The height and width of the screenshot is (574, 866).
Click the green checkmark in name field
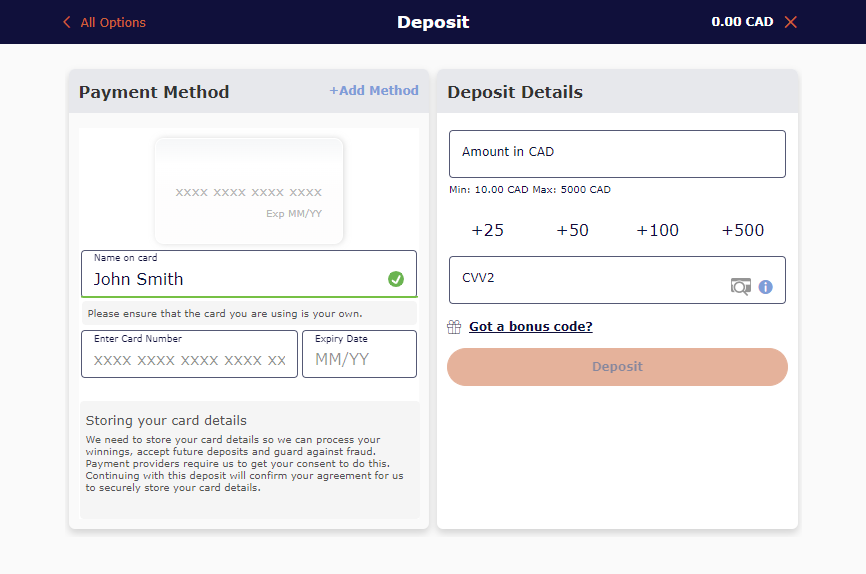pos(395,279)
